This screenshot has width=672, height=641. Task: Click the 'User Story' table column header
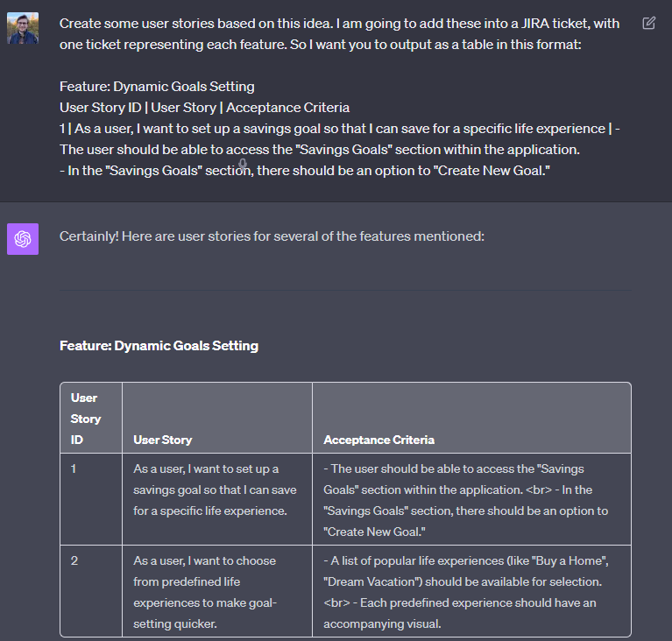coord(217,419)
